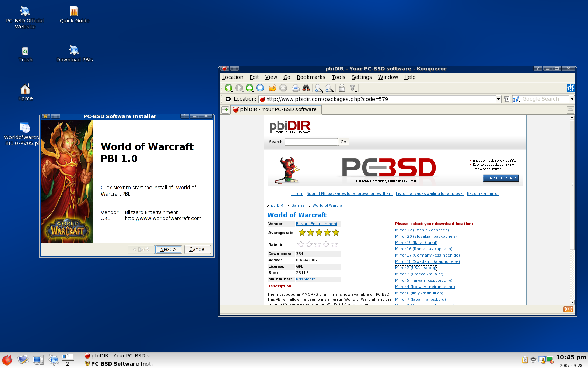Image resolution: width=588 pixels, height=368 pixels.
Task: Select the pbiDIR - Your PC-BSD software tab
Action: click(276, 110)
